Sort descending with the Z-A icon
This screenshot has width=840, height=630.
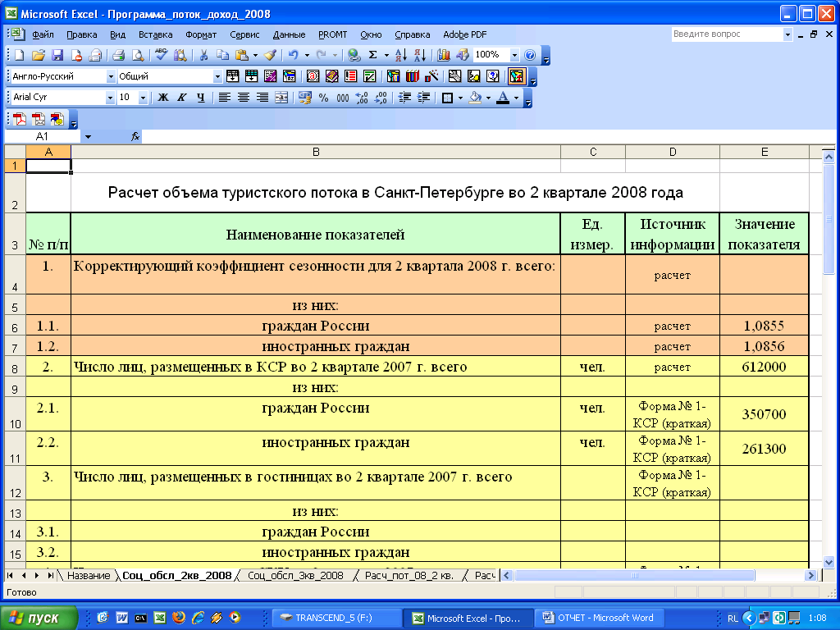(420, 55)
